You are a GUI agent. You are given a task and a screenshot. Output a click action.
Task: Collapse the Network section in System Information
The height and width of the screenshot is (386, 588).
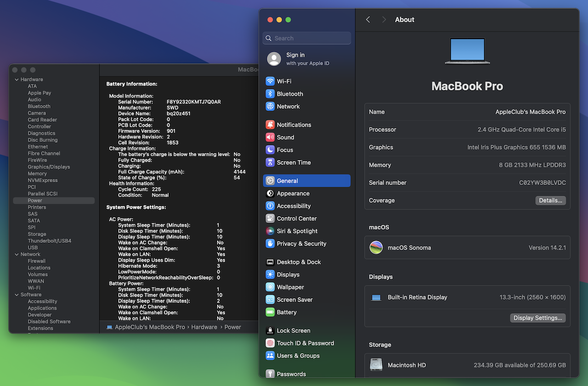click(17, 254)
